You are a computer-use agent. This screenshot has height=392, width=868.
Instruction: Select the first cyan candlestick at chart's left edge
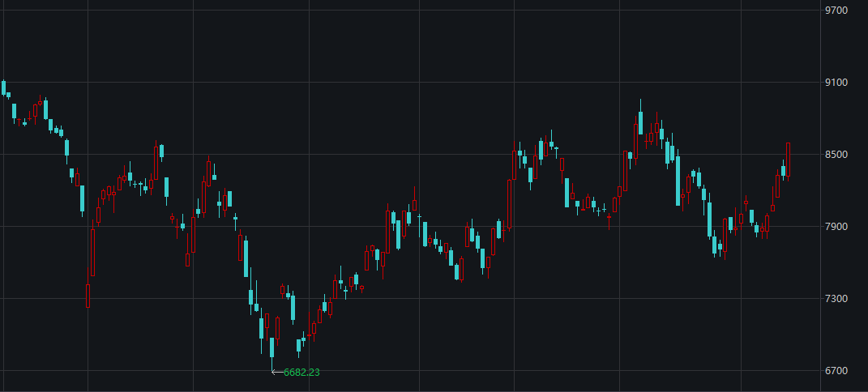point(3,88)
